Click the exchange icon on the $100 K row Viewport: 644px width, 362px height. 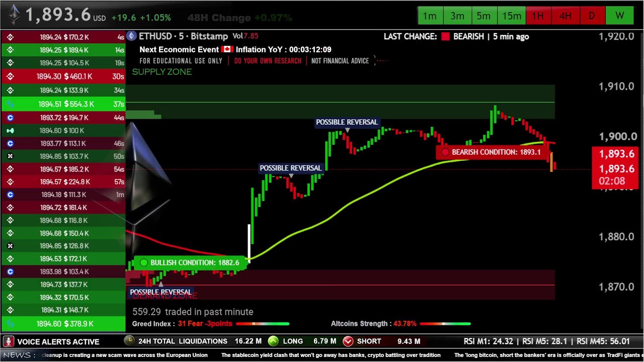[10, 131]
